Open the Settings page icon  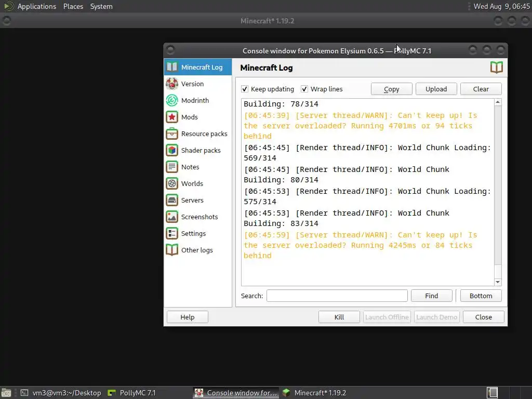(x=172, y=233)
